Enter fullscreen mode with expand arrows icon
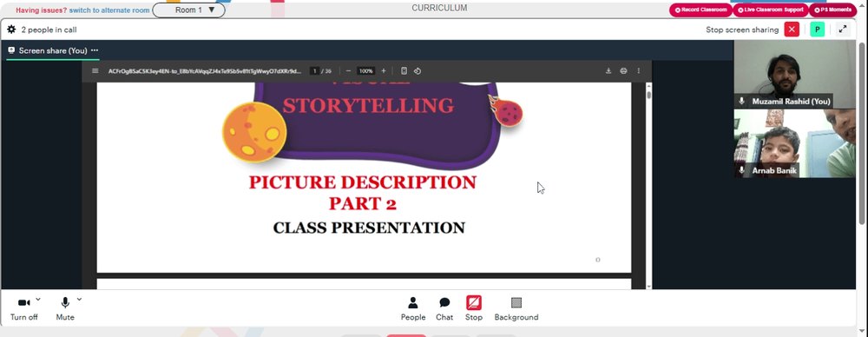868x337 pixels. (x=843, y=30)
